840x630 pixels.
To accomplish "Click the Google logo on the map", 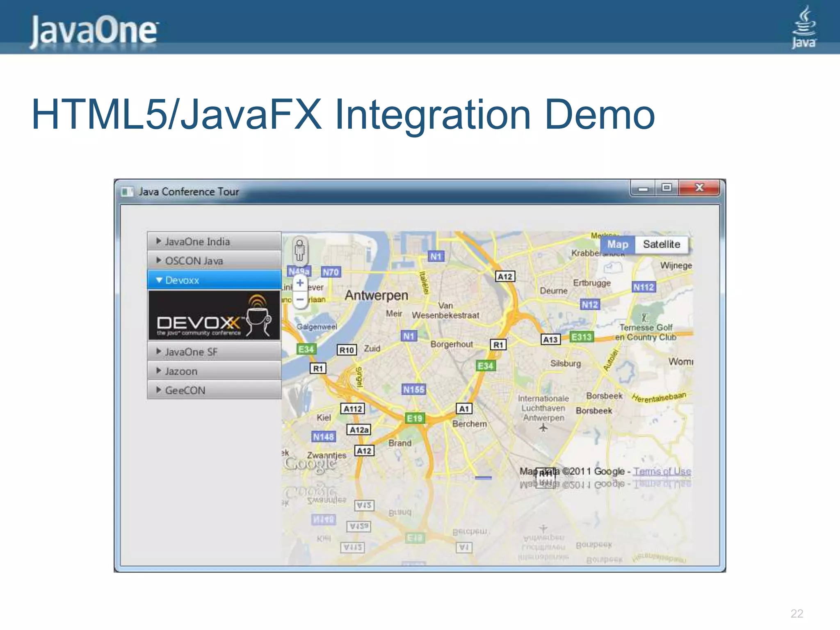I will pyautogui.click(x=310, y=464).
